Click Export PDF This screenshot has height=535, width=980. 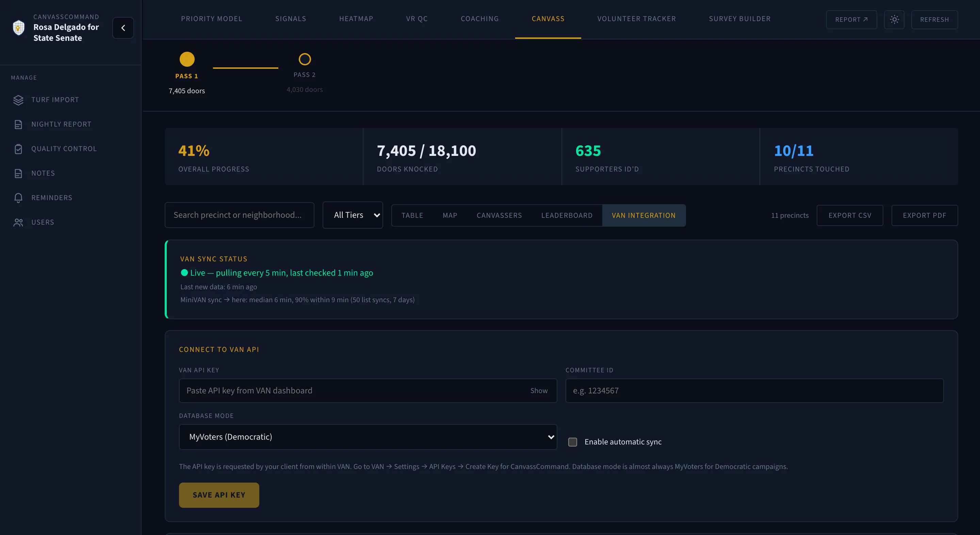924,215
